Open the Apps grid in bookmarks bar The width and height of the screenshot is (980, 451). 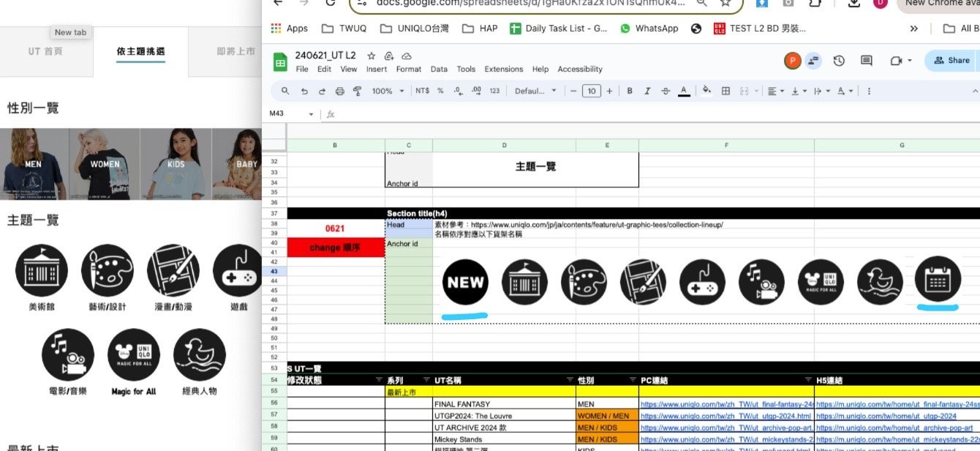coord(290,29)
